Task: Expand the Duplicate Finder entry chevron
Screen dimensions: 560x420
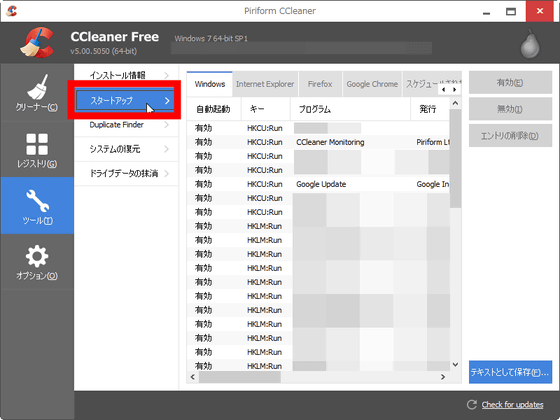Action: point(167,125)
